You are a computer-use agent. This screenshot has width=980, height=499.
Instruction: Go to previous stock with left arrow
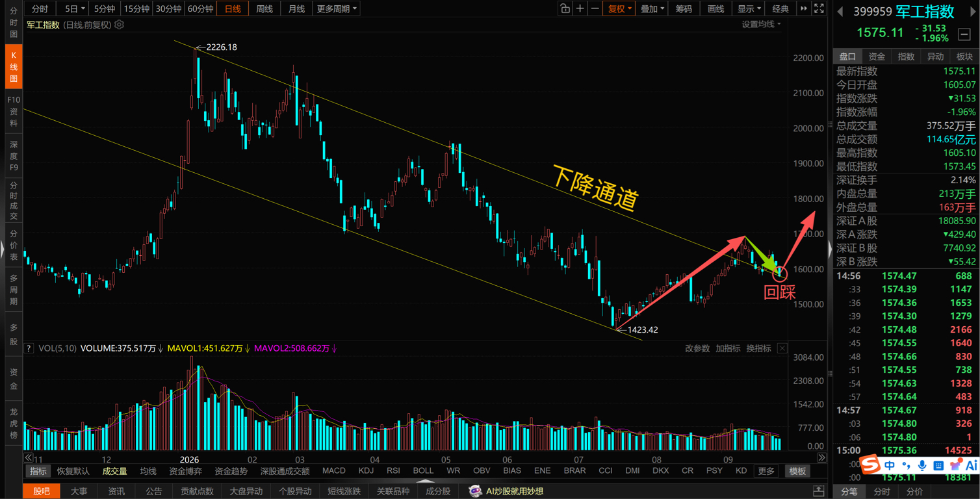pos(840,12)
